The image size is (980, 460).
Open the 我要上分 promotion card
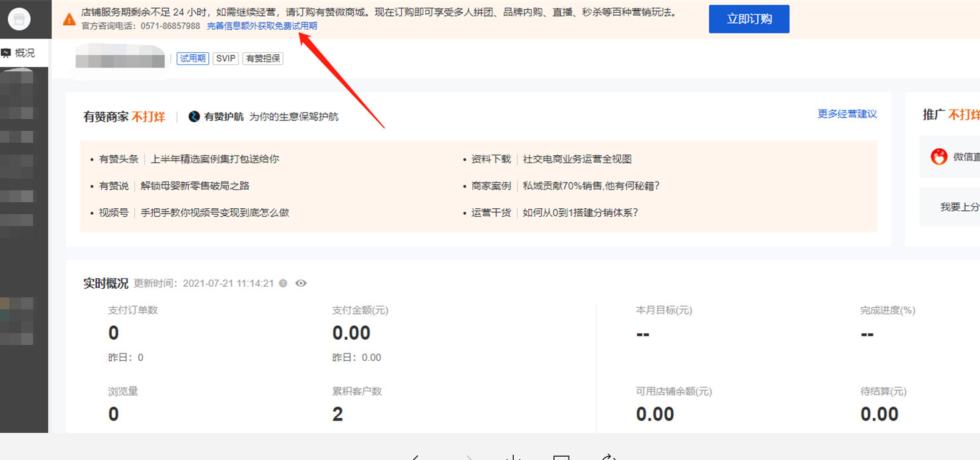950,207
